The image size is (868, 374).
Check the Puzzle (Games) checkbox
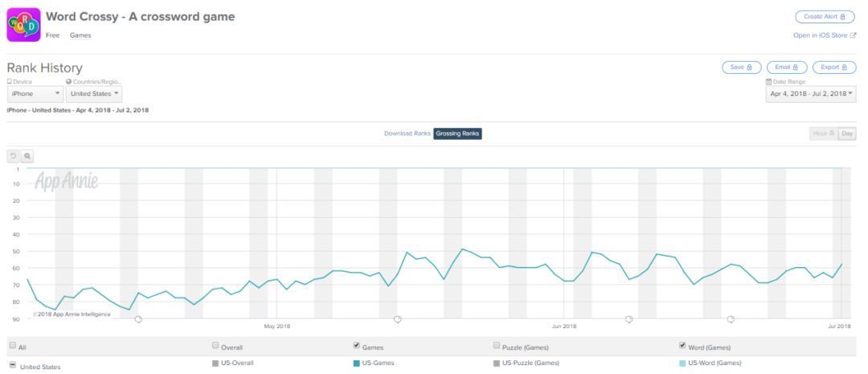click(497, 345)
